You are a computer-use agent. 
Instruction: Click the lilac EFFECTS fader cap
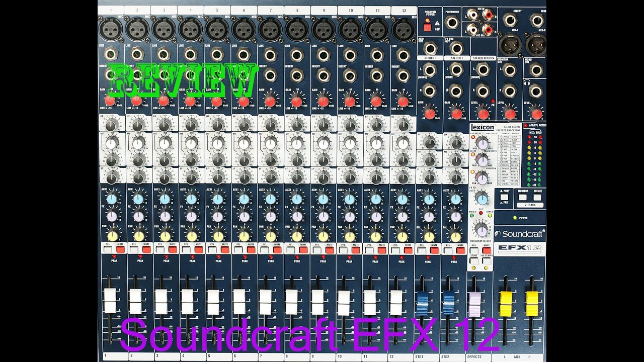point(474,304)
